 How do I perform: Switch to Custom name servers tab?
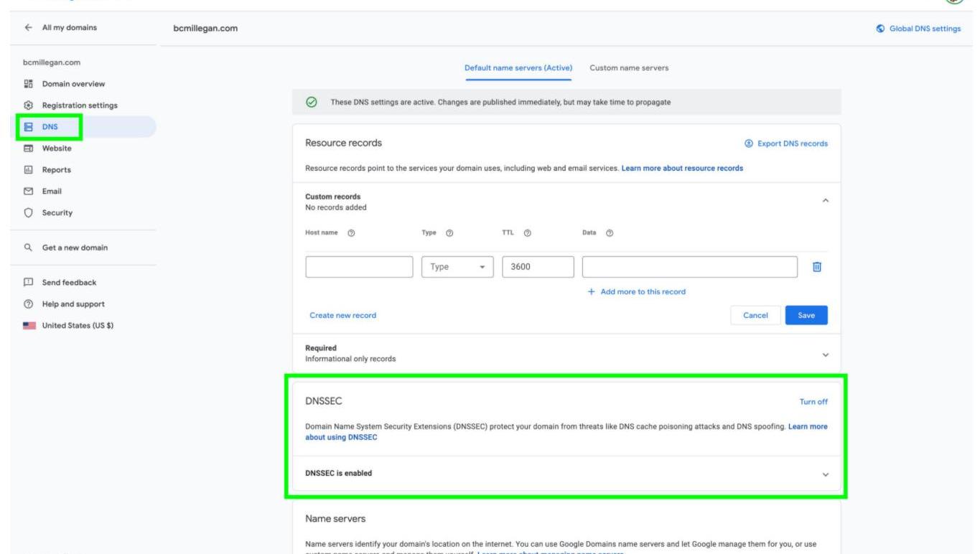coord(628,68)
